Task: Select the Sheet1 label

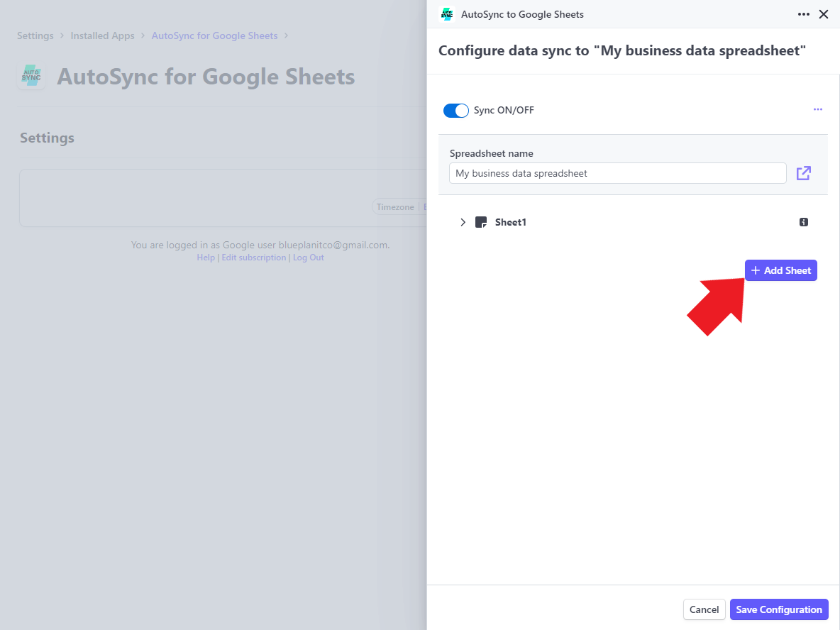Action: point(510,222)
